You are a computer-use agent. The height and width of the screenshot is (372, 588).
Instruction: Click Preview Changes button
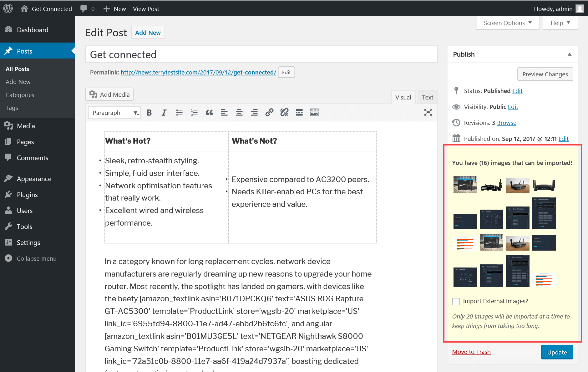pos(545,74)
